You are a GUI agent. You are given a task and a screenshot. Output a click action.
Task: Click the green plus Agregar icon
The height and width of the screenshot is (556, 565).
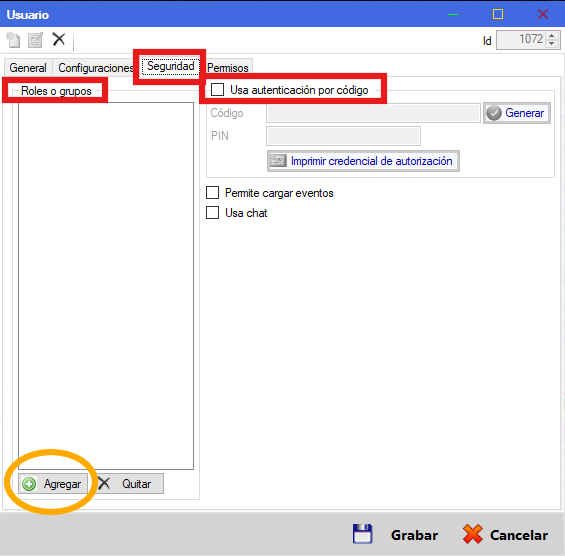pos(29,484)
